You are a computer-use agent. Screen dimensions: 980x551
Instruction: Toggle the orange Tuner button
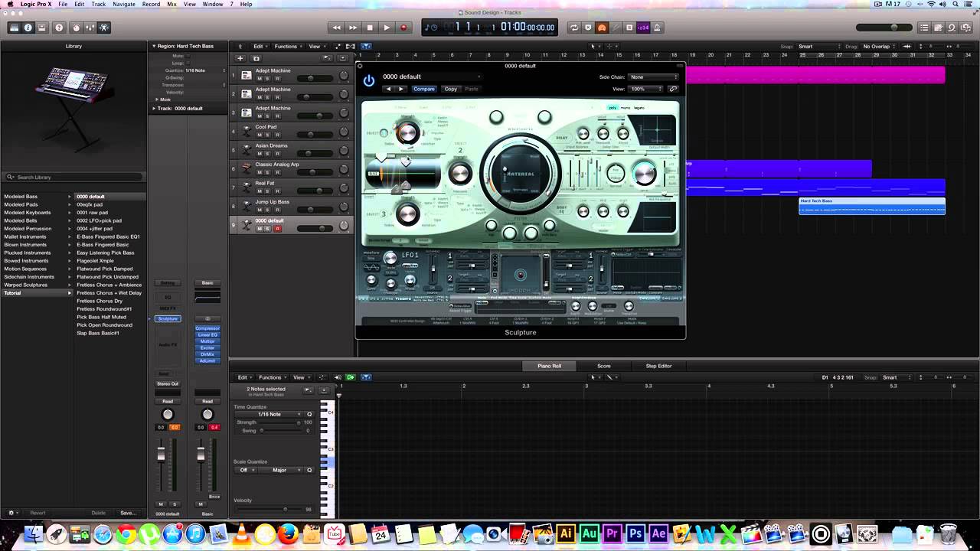coord(602,28)
